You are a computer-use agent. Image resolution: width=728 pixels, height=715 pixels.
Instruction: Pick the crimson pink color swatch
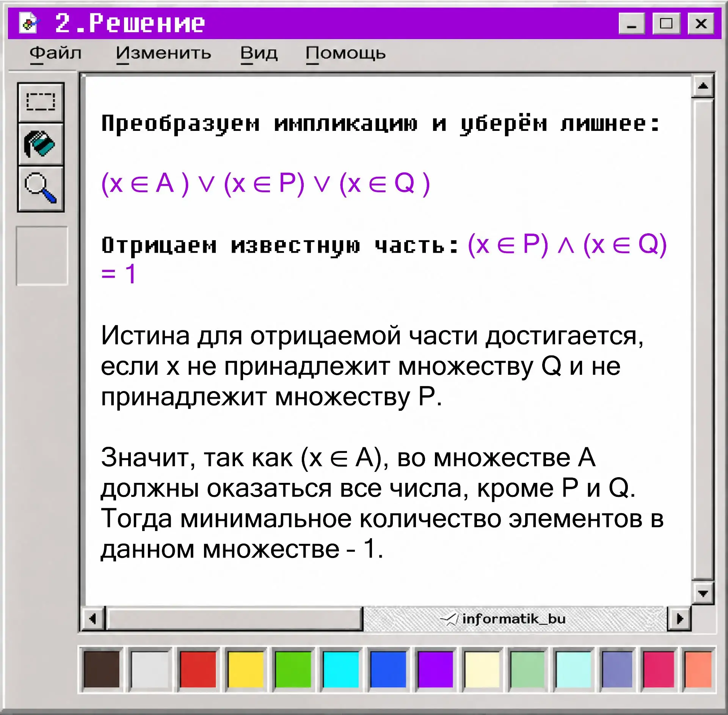(x=659, y=669)
